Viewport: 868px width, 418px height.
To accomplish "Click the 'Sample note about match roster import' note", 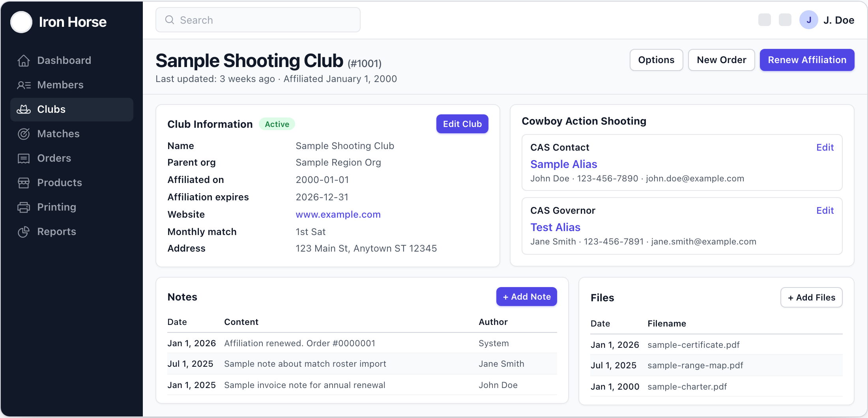I will 305,364.
